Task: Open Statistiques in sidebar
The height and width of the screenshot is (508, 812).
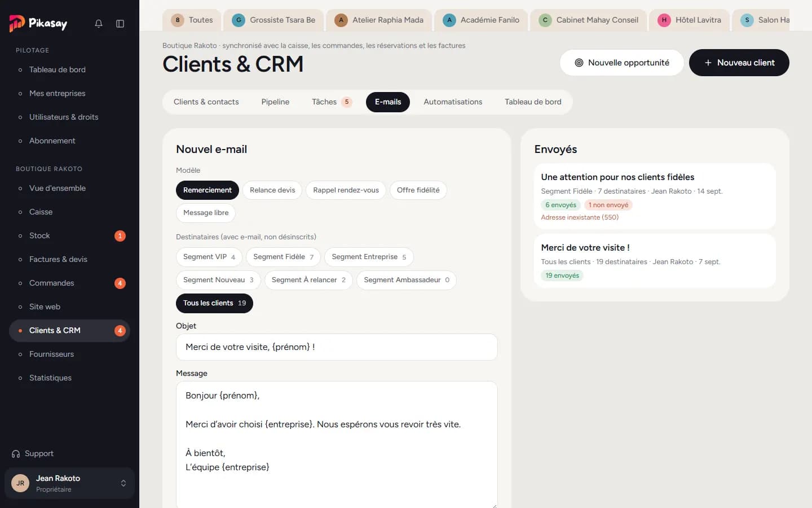Action: click(69, 378)
